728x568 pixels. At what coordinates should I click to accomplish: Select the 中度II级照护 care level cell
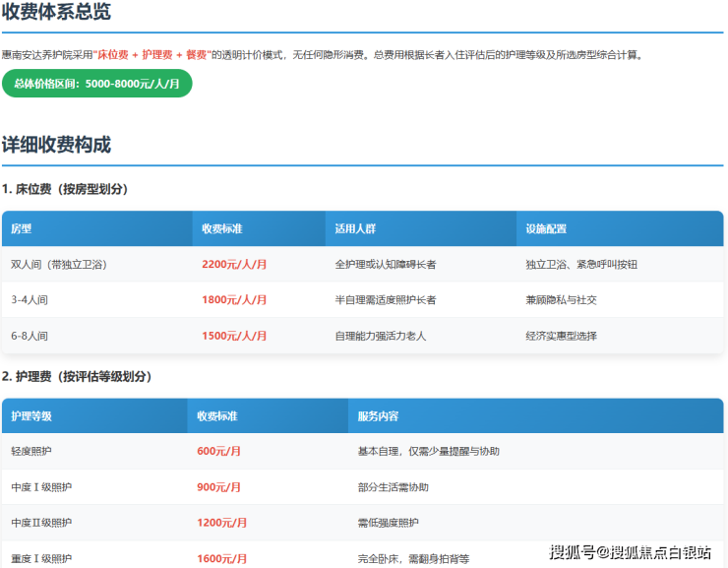(x=41, y=523)
